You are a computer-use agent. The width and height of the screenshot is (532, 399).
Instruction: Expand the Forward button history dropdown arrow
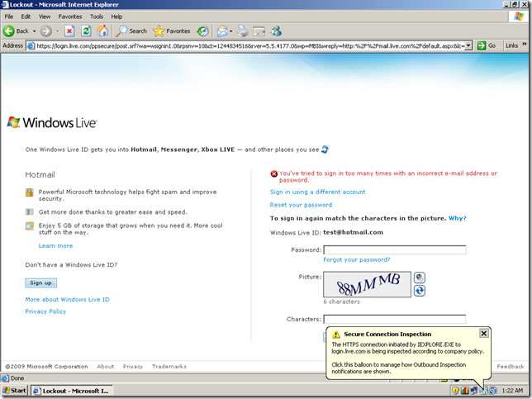(x=57, y=31)
